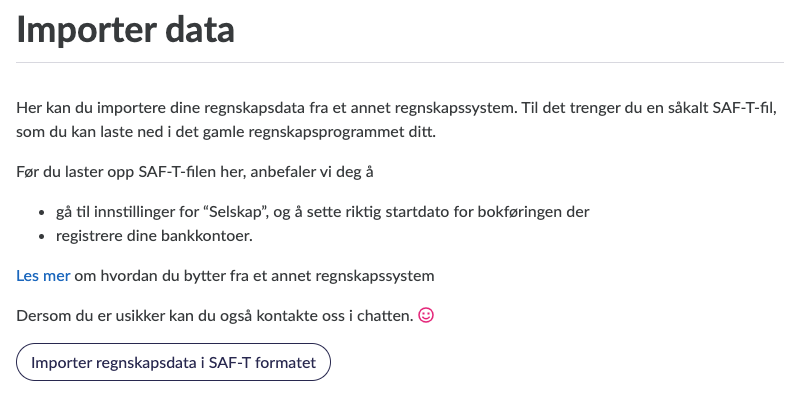
Task: Click the bullet dot before "gå til innstillinger"
Action: 42,213
